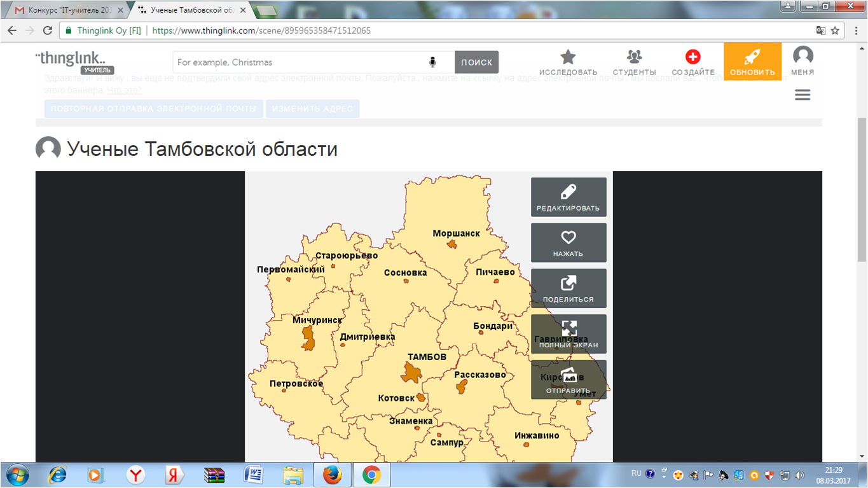Click Тамбов city on the map
The height and width of the screenshot is (488, 868).
tap(412, 372)
